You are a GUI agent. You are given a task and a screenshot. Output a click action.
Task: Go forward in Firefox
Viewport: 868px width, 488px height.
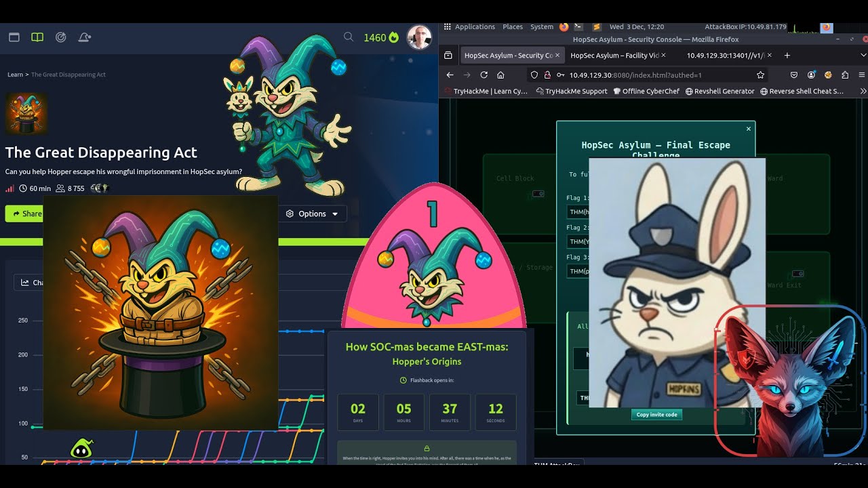467,75
